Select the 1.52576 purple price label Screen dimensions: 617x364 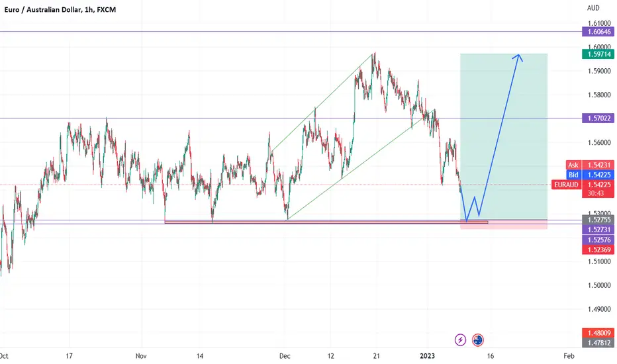[x=598, y=240]
